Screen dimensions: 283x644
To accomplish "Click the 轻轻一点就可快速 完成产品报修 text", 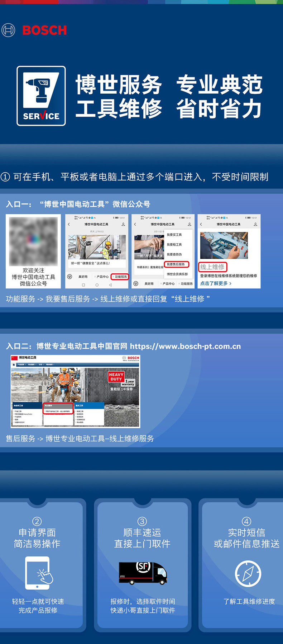I will [x=38, y=606].
